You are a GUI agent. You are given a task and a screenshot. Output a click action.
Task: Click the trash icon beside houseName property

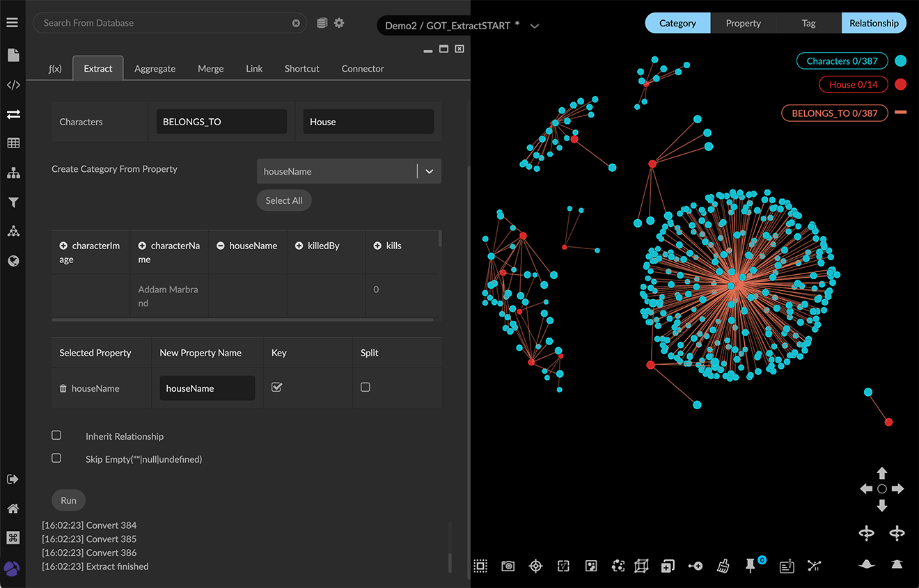tap(63, 389)
